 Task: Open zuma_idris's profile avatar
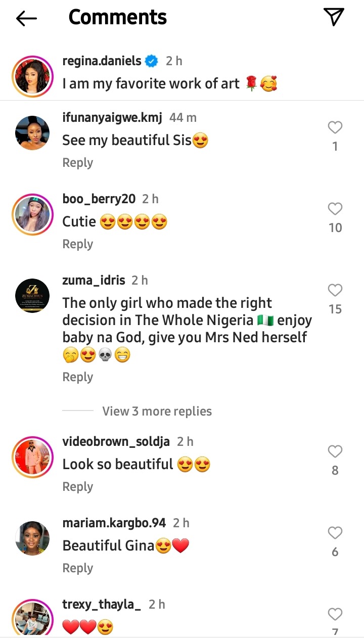tap(32, 296)
